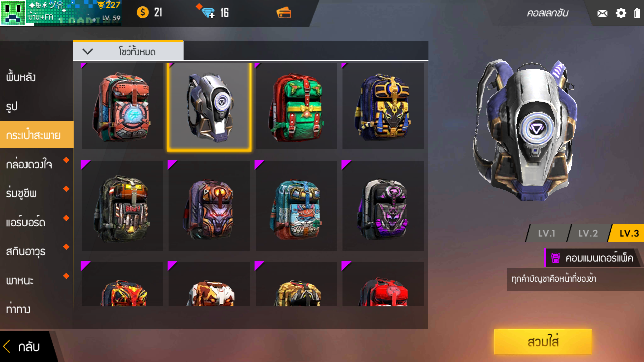
Task: Click the blue diamond add icon
Action: pos(208,13)
